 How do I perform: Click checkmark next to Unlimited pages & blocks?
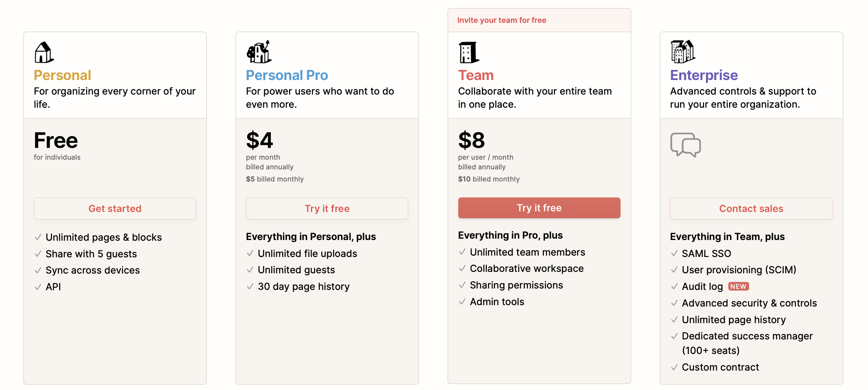[x=38, y=237]
